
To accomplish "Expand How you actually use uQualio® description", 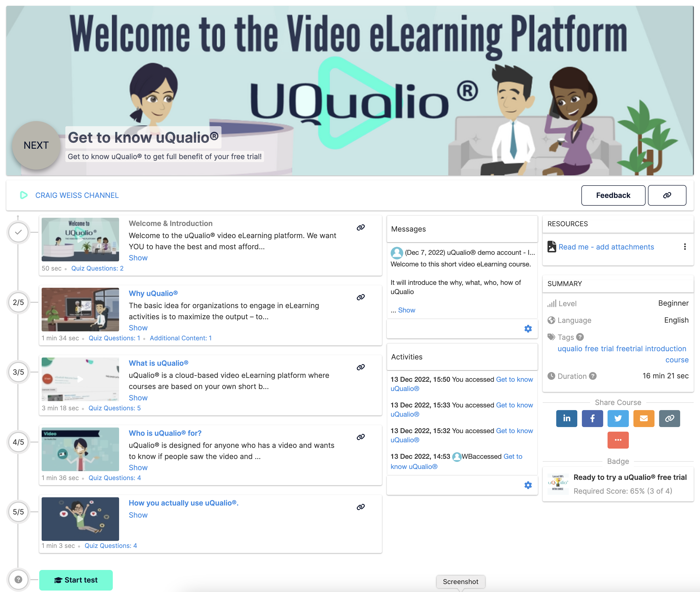I will pos(138,515).
